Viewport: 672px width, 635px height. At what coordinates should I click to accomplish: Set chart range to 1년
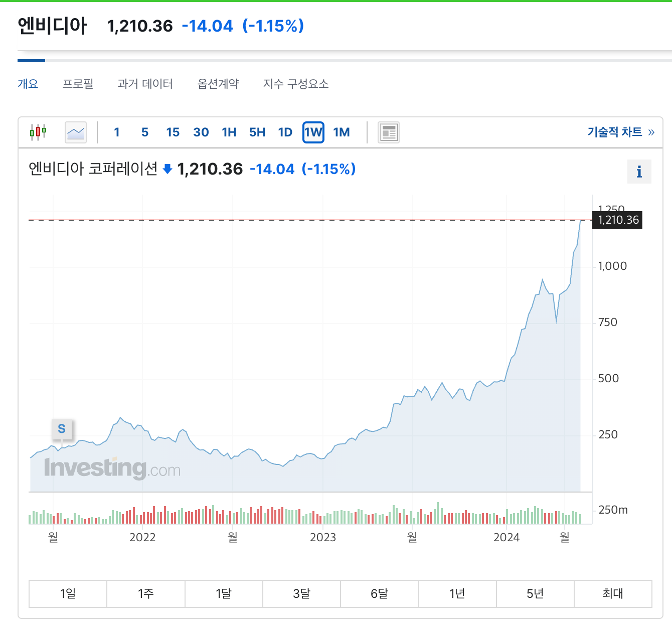457,594
